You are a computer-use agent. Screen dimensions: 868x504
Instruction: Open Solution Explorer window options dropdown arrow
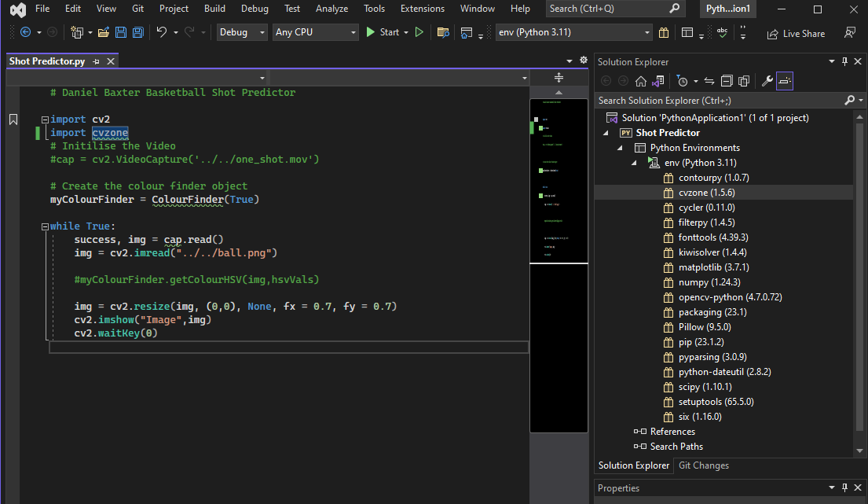tap(831, 61)
